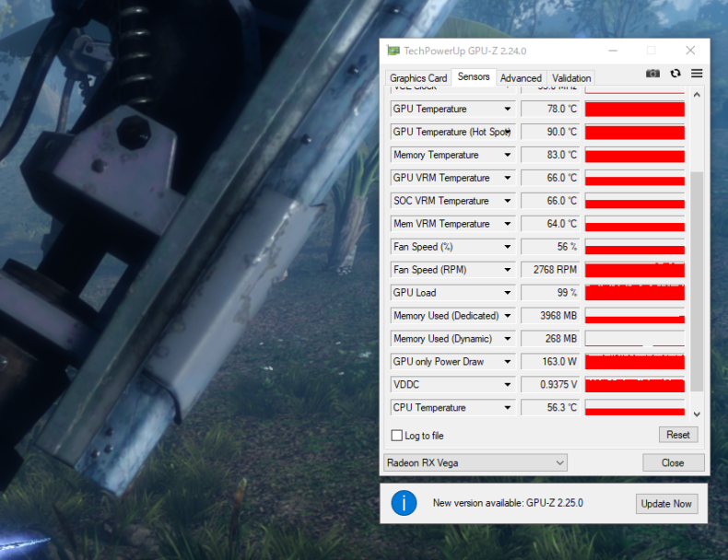The height and width of the screenshot is (560, 728).
Task: Click the scroll up arrow in sensor list
Action: tap(697, 95)
